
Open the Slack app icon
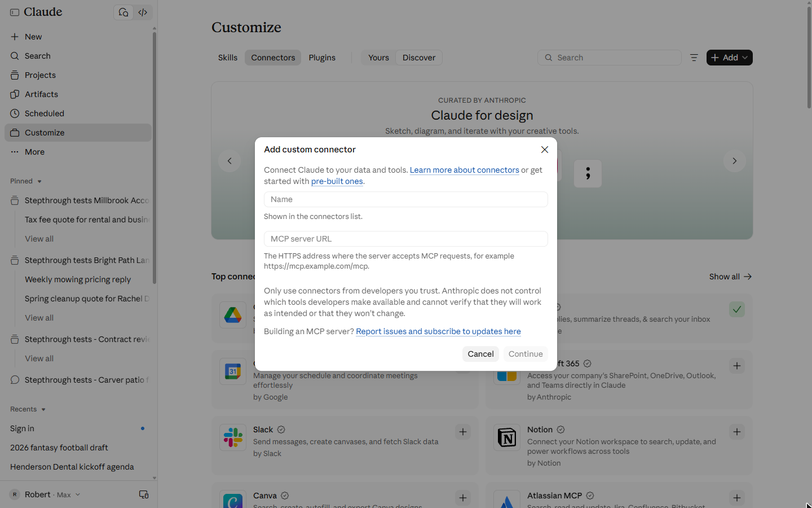[233, 437]
